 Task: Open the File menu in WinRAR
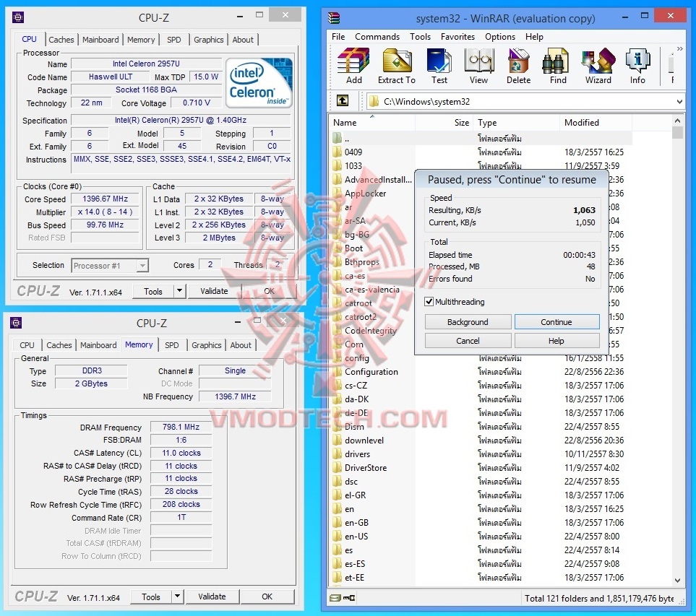pos(338,36)
